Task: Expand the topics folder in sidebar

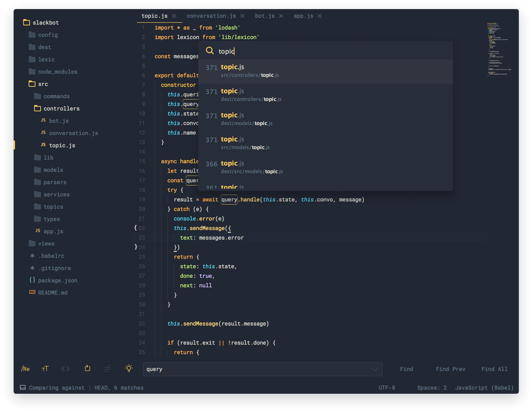Action: click(53, 206)
